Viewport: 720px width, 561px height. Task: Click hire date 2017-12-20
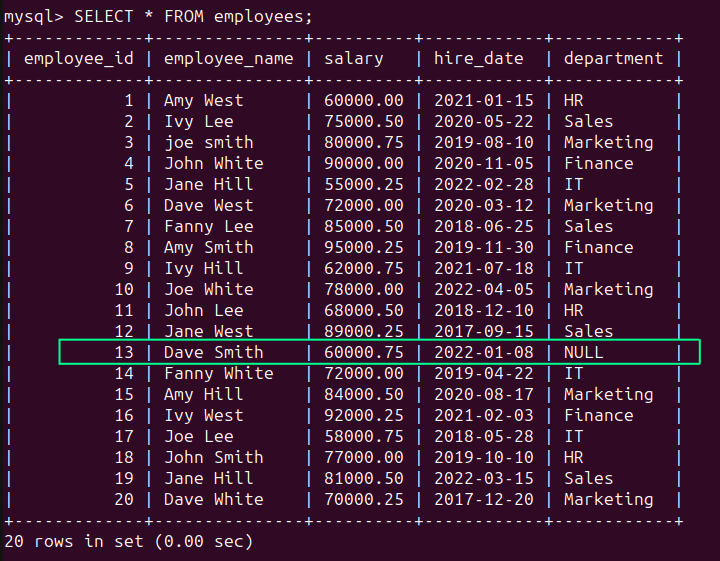pyautogui.click(x=483, y=499)
